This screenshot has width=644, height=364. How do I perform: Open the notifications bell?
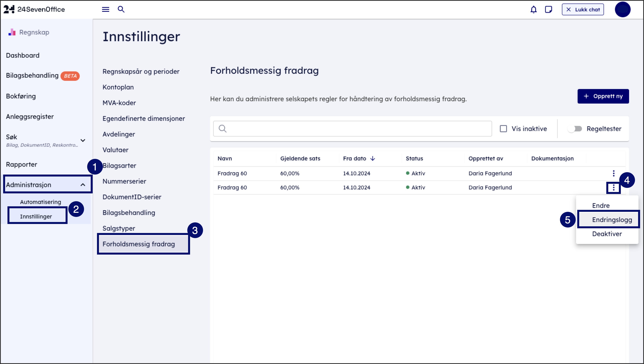click(533, 9)
